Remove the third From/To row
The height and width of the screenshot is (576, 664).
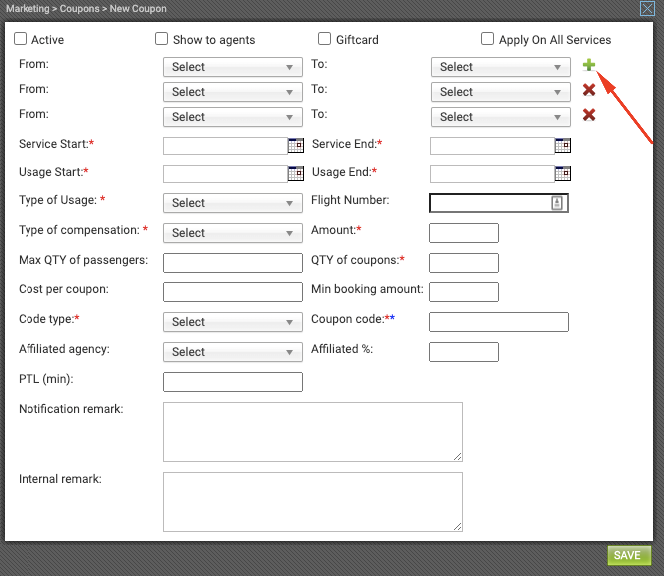click(x=589, y=115)
